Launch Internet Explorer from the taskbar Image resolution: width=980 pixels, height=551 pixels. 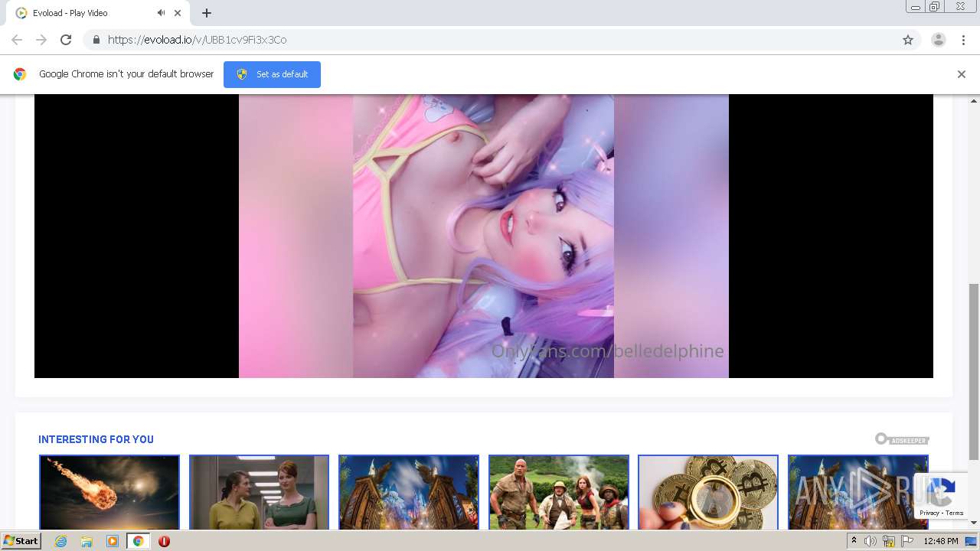point(61,541)
